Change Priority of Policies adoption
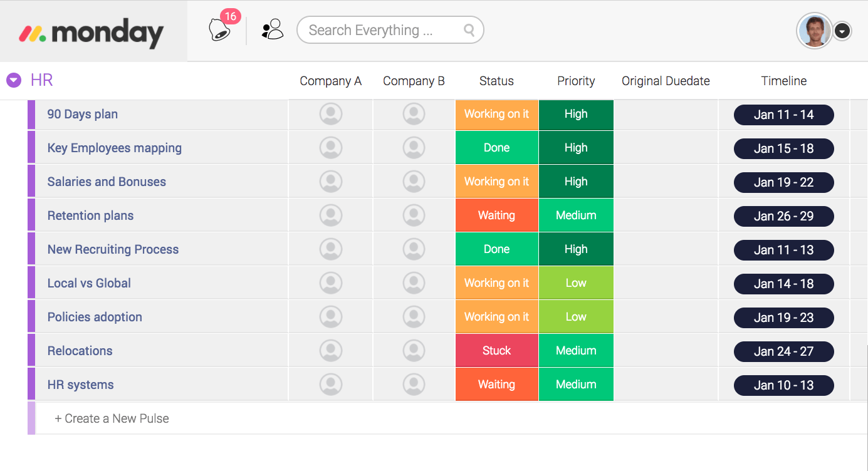868x471 pixels. point(576,317)
